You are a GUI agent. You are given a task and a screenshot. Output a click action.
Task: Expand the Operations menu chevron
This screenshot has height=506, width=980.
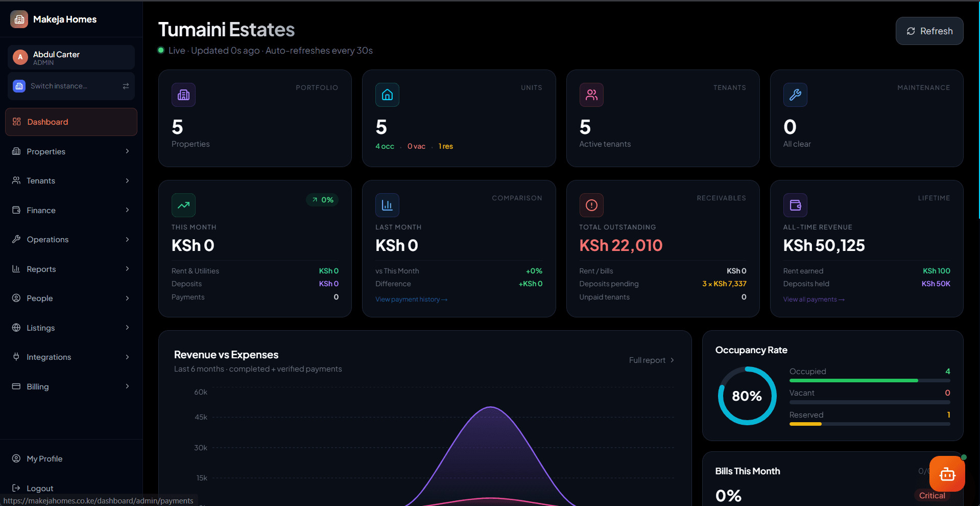coord(127,239)
